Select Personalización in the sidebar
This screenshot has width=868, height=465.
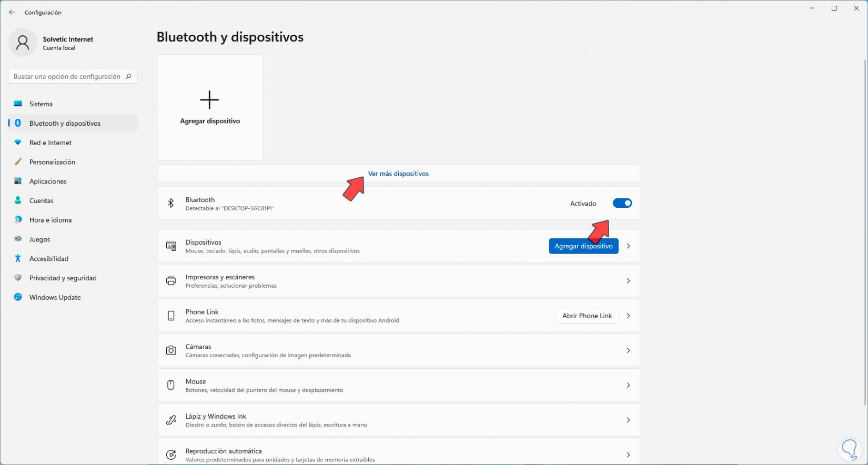click(x=52, y=162)
